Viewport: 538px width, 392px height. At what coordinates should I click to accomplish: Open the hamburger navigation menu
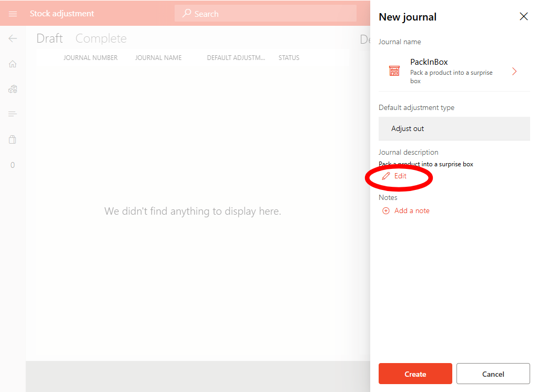pos(13,14)
